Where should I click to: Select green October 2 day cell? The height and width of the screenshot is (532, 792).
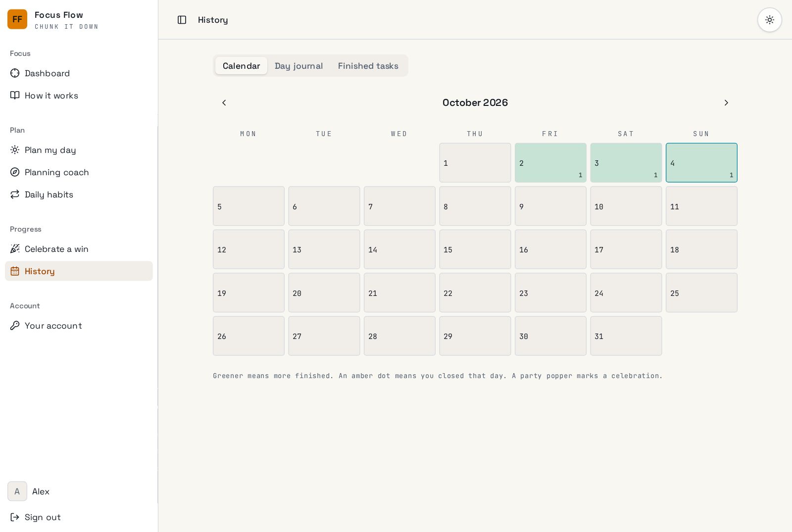tap(550, 163)
